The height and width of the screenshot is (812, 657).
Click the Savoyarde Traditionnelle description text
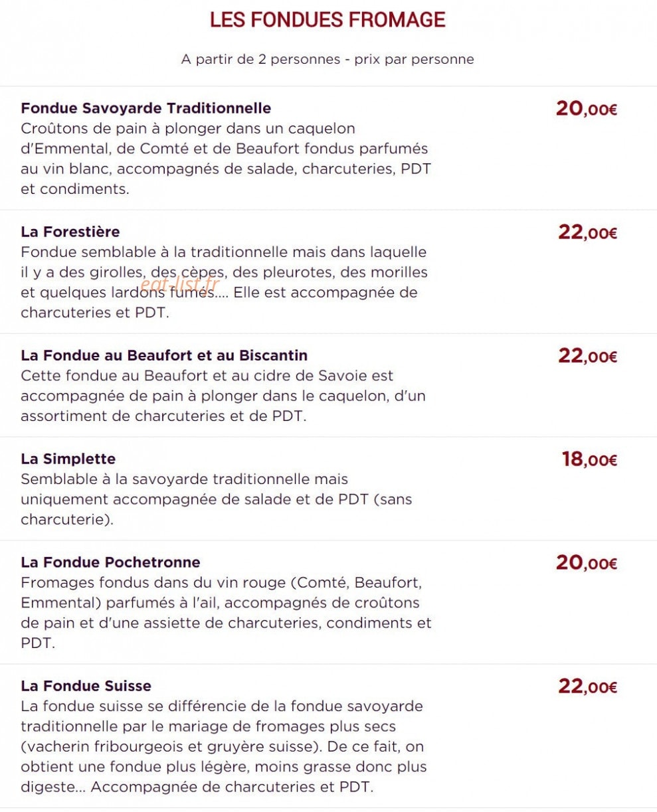(x=226, y=159)
